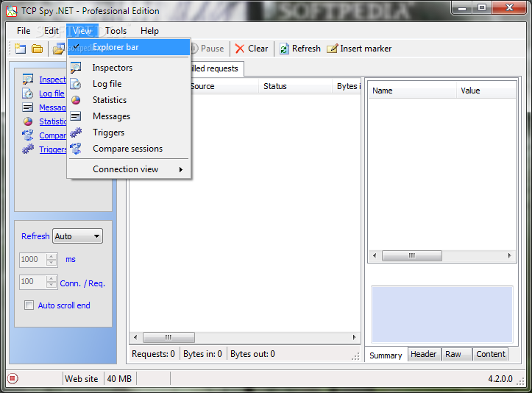This screenshot has height=393, width=532.
Task: Click Compare icon in explorer bar
Action: click(x=28, y=135)
